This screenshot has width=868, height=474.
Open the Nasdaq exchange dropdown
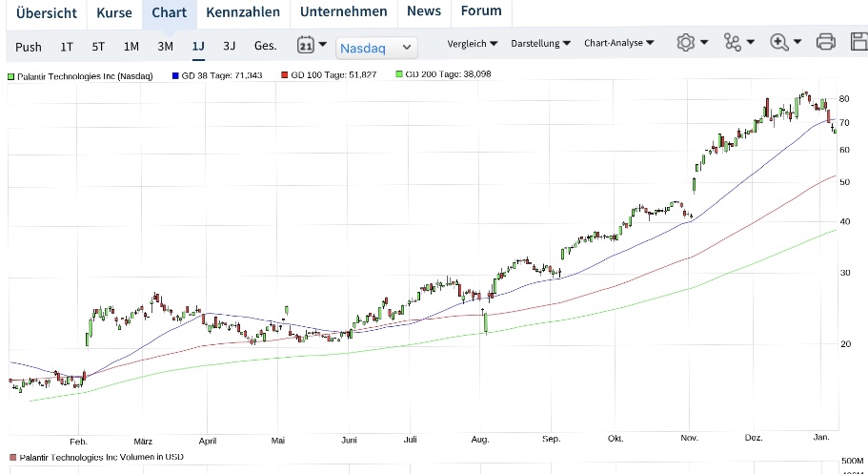point(376,46)
